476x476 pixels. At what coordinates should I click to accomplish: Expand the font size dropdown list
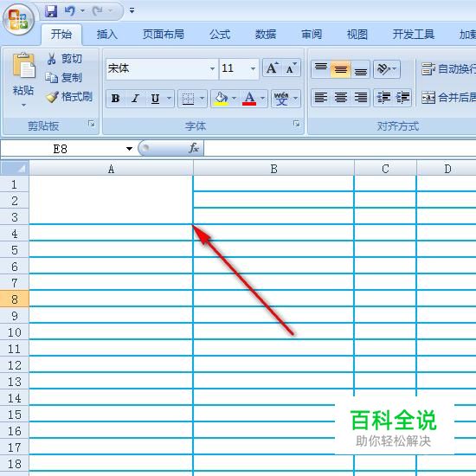[x=253, y=69]
